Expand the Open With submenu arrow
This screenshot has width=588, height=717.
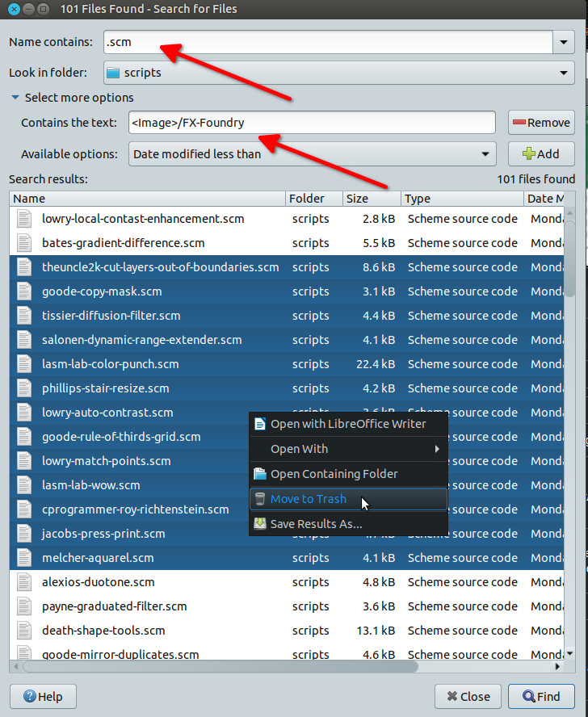[437, 449]
